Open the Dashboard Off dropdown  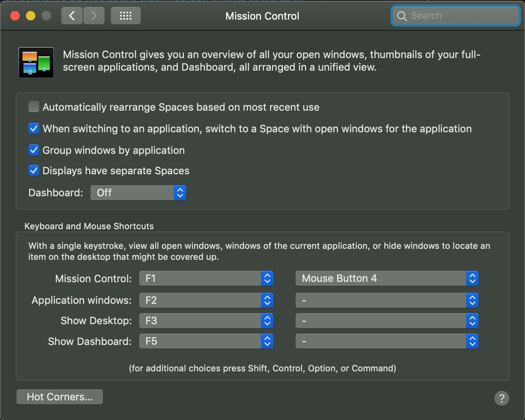138,193
